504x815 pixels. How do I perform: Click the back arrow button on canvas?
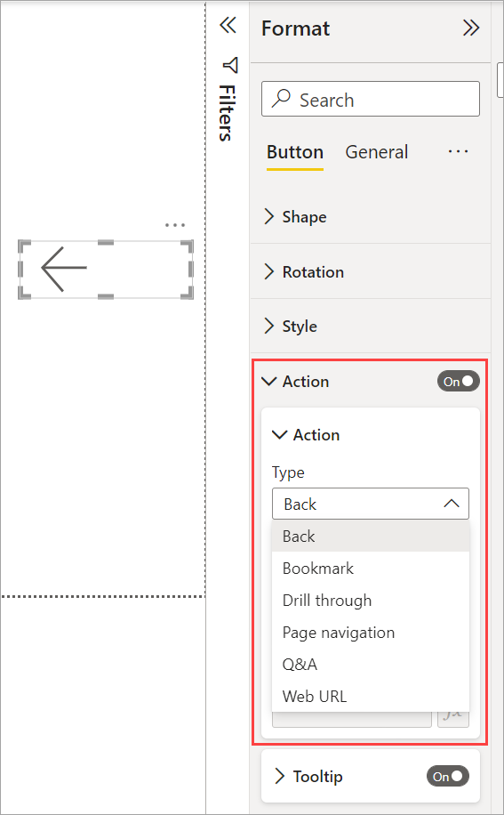[x=106, y=270]
